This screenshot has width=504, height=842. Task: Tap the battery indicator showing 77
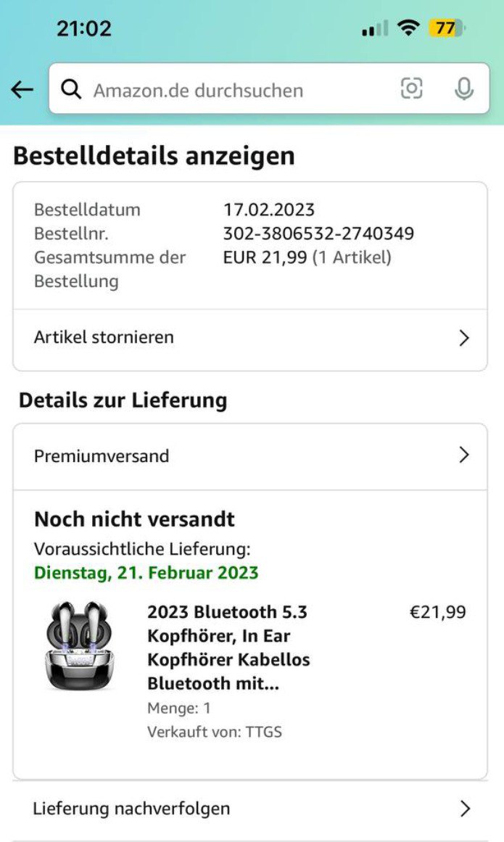click(447, 29)
